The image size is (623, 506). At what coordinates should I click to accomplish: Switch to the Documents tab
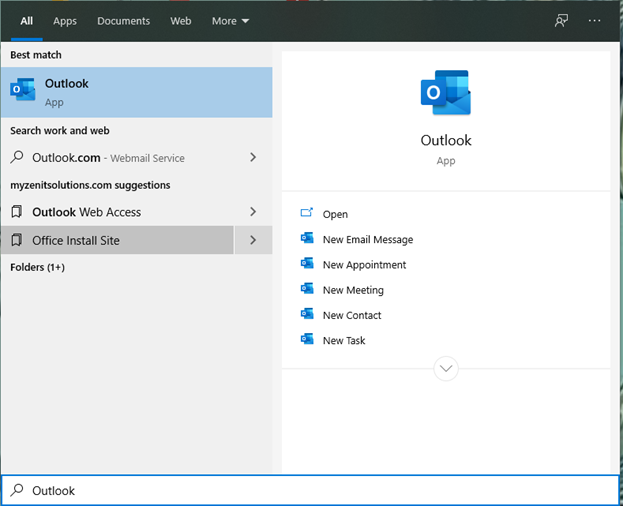click(123, 21)
